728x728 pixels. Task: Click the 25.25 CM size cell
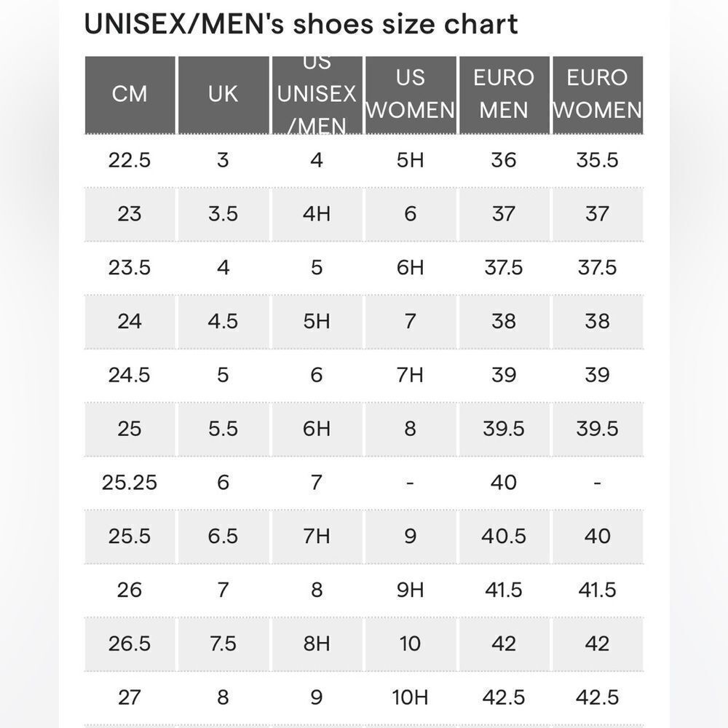pos(130,483)
